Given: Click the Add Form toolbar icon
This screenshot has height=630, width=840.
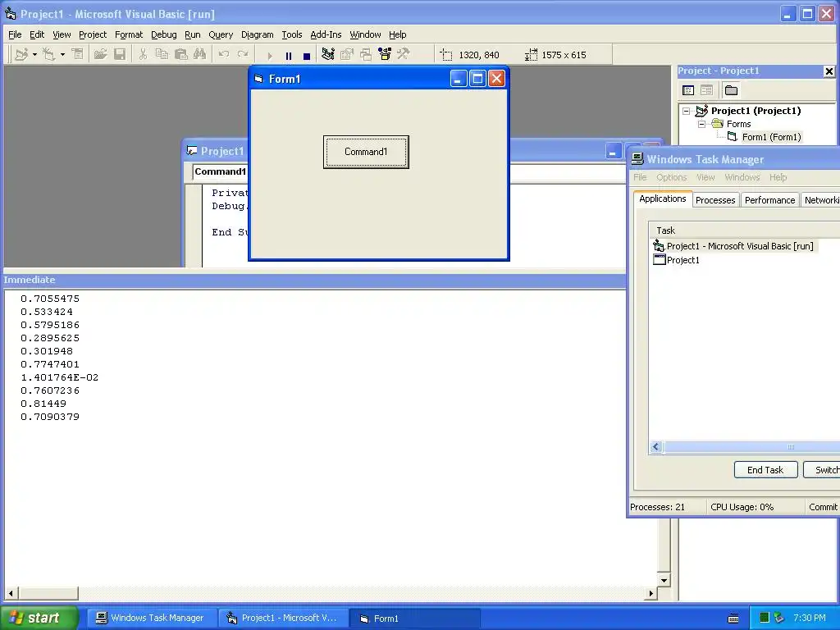Looking at the screenshot, I should tap(48, 55).
